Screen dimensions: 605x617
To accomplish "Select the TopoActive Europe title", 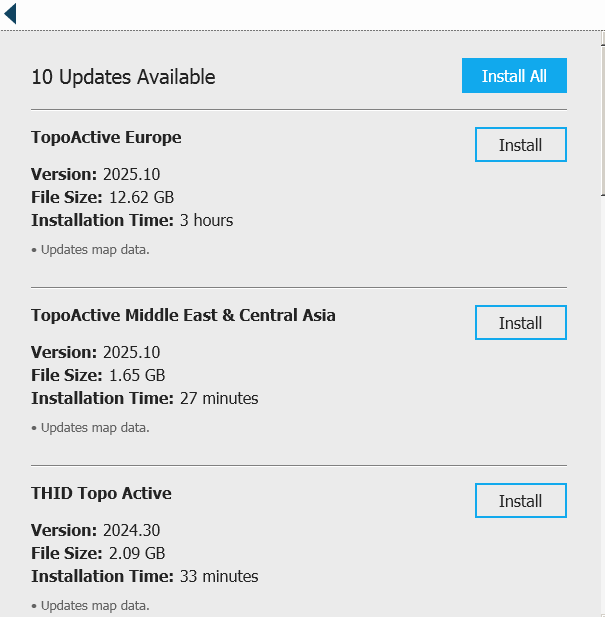I will click(106, 137).
